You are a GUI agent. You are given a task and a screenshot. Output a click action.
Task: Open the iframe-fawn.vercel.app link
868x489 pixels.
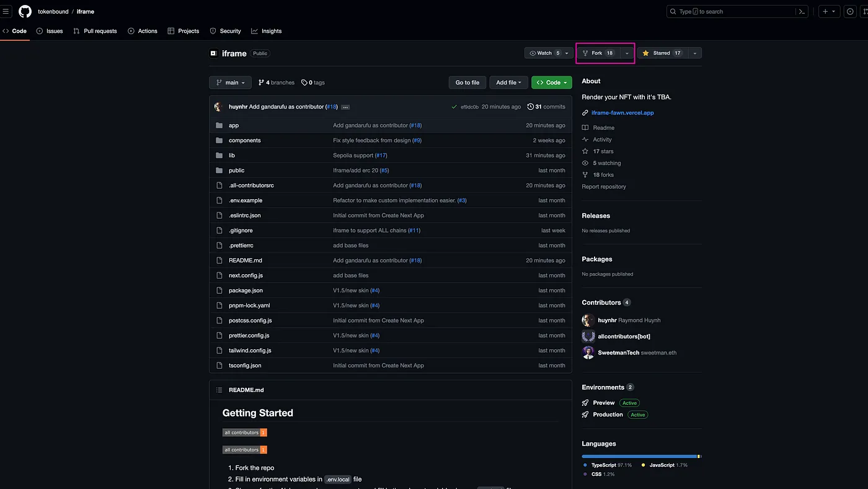pyautogui.click(x=622, y=113)
